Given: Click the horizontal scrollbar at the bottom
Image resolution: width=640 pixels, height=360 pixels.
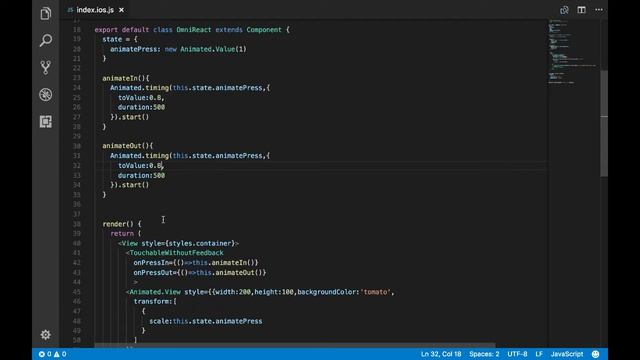Looking at the screenshot, I should pyautogui.click(x=295, y=345).
